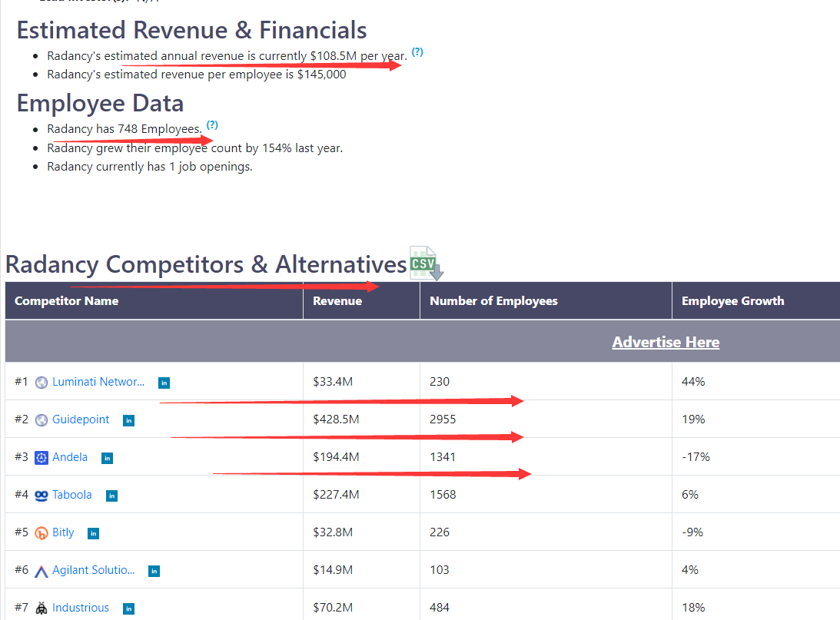Select Bitly employee count 226

tap(546, 532)
